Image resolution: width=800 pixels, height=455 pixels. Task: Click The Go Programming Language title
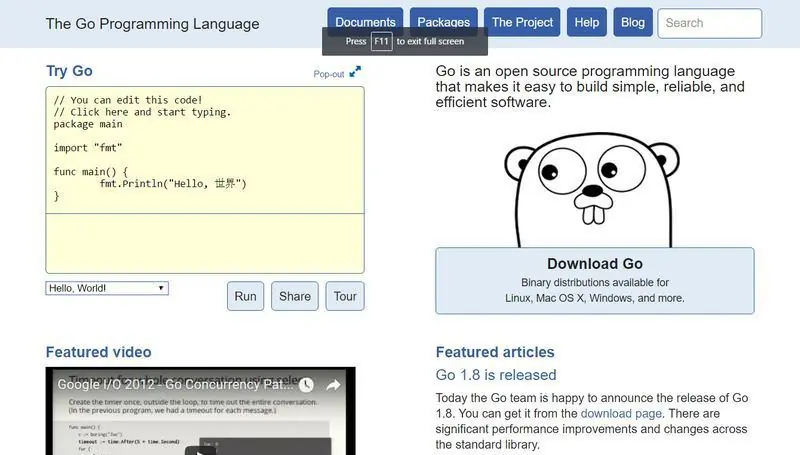[153, 24]
